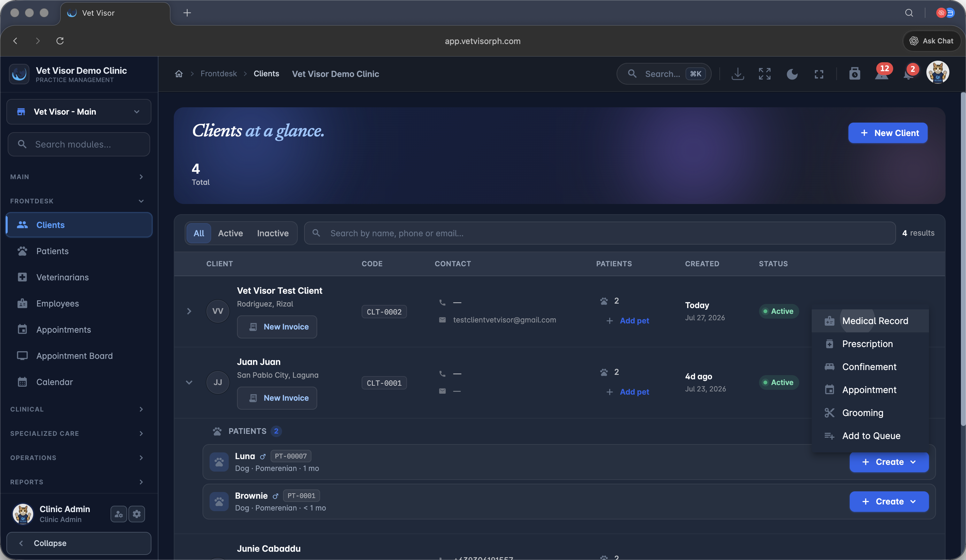Open Appointment Board in the sidebar
966x560 pixels.
pos(79,356)
